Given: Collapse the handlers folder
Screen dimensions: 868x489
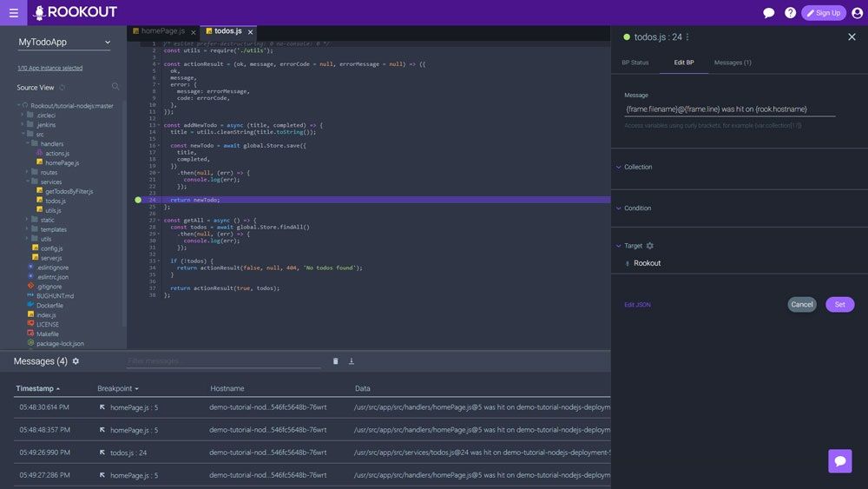Looking at the screenshot, I should 27,143.
